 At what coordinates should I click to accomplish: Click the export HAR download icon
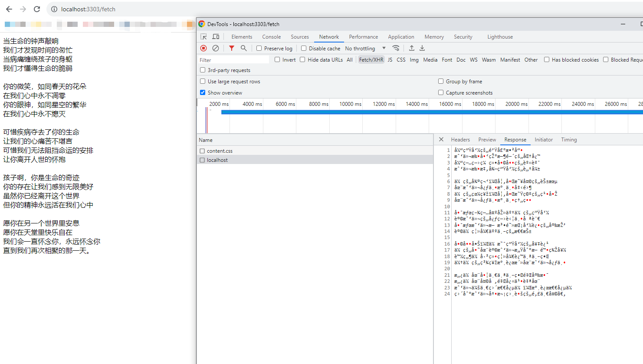point(422,48)
